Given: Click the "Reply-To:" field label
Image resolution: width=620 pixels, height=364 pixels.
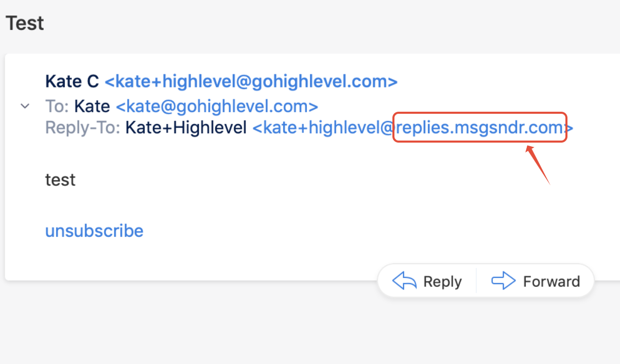Looking at the screenshot, I should pos(83,128).
